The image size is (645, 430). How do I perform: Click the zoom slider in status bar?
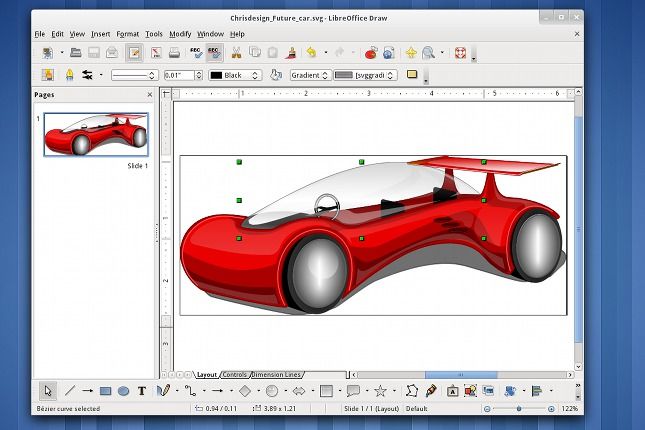pos(520,410)
